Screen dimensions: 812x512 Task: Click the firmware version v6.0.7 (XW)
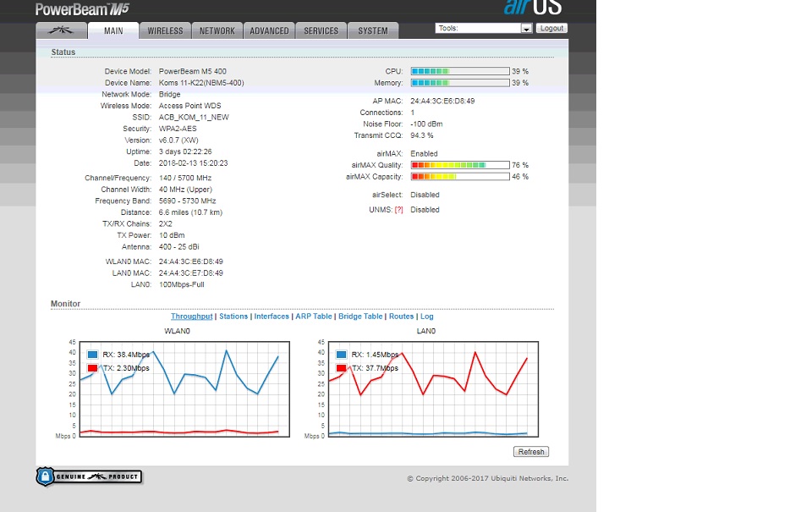178,140
